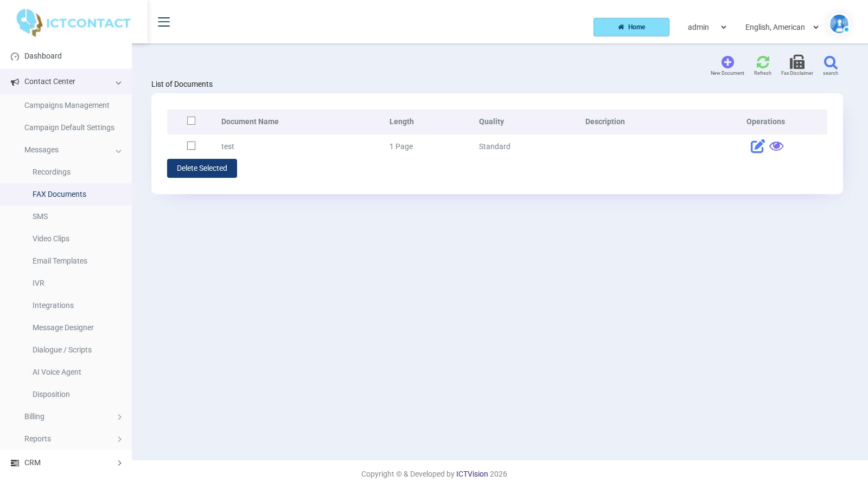Open Integrations
This screenshot has width=868, height=488.
click(x=53, y=305)
